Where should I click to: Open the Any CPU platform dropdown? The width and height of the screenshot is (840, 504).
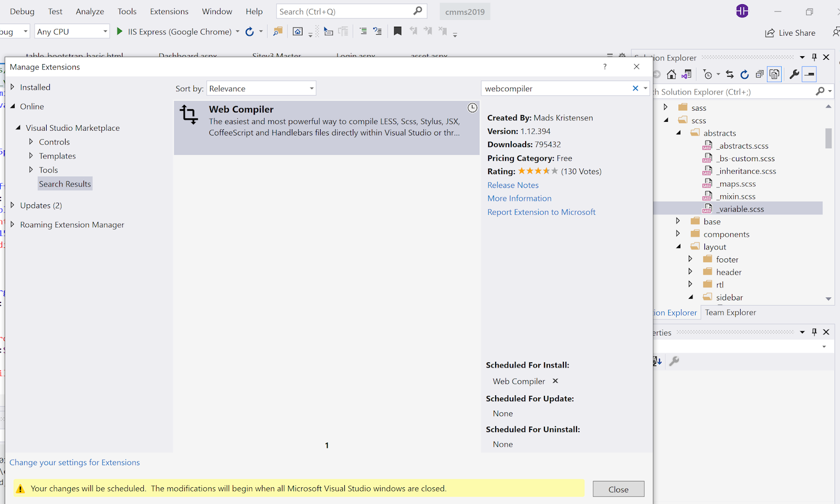click(72, 31)
